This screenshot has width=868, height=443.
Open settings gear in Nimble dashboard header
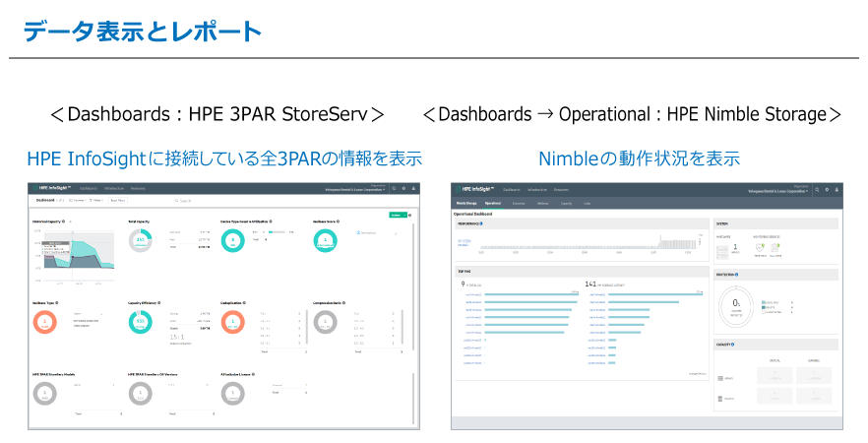(827, 189)
